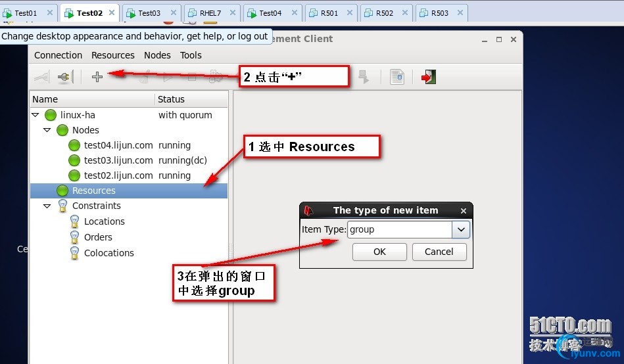This screenshot has width=624, height=364.
Task: Open the Connection menu
Action: [x=58, y=55]
